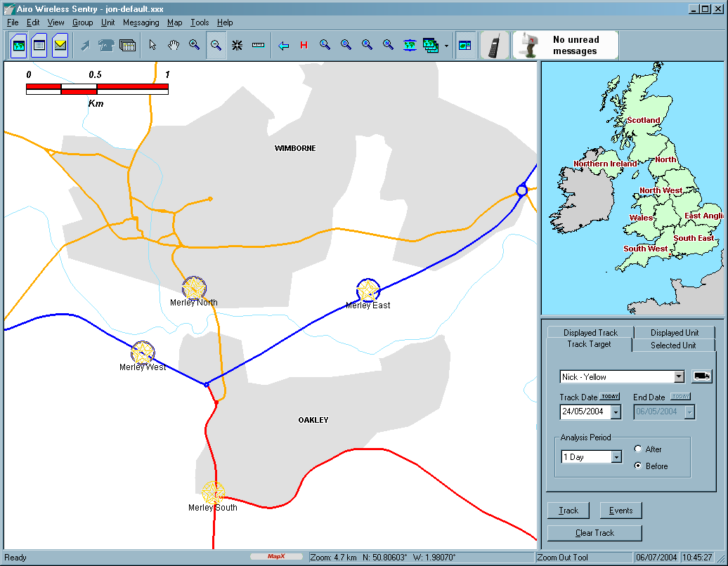728x566 pixels.
Task: Click the 10:45:27 clock in status bar
Action: (697, 557)
